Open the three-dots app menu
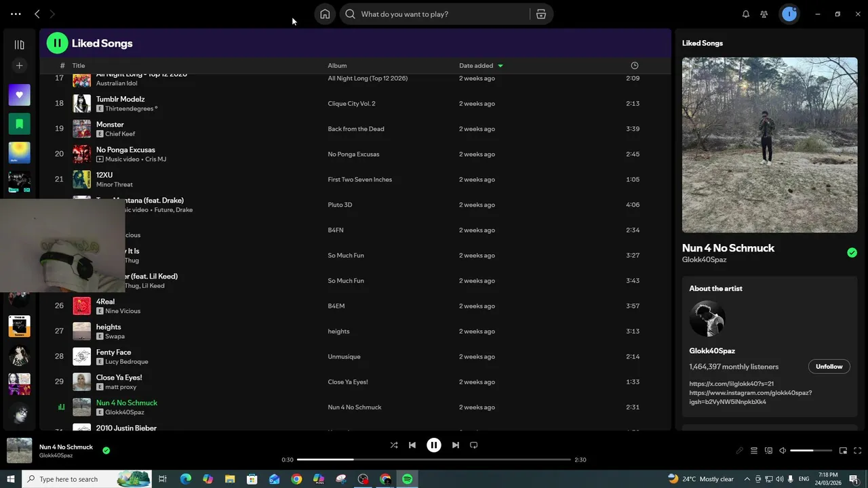The width and height of the screenshot is (868, 488). 16,14
